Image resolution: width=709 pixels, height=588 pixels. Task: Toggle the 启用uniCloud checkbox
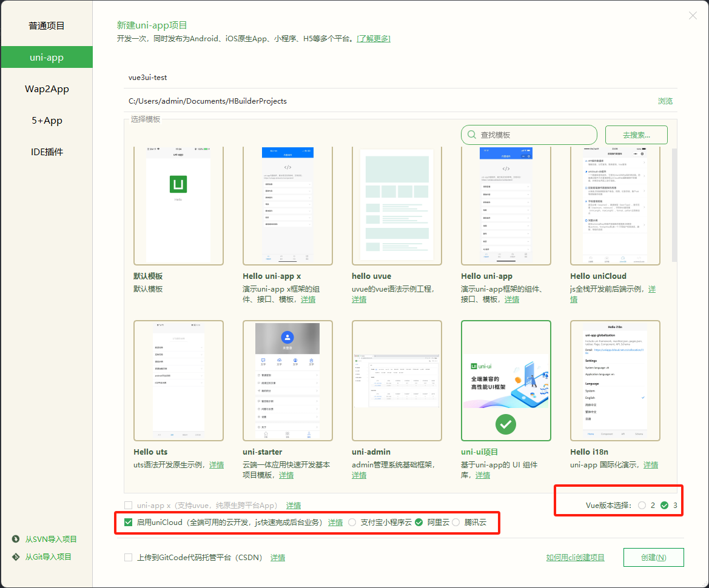coord(129,522)
